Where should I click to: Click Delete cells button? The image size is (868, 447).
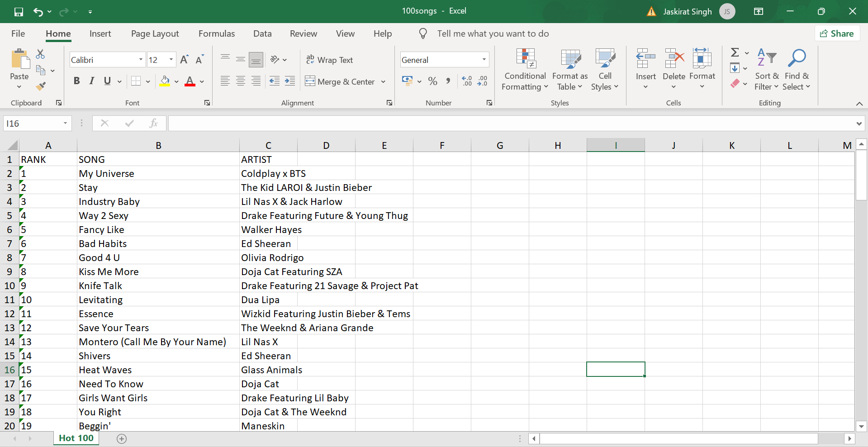(x=674, y=69)
